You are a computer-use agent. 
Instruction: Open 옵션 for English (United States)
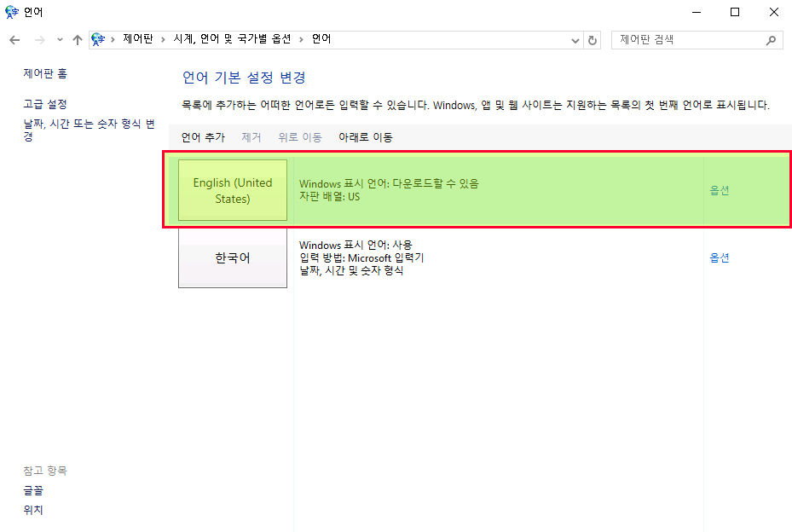point(720,190)
